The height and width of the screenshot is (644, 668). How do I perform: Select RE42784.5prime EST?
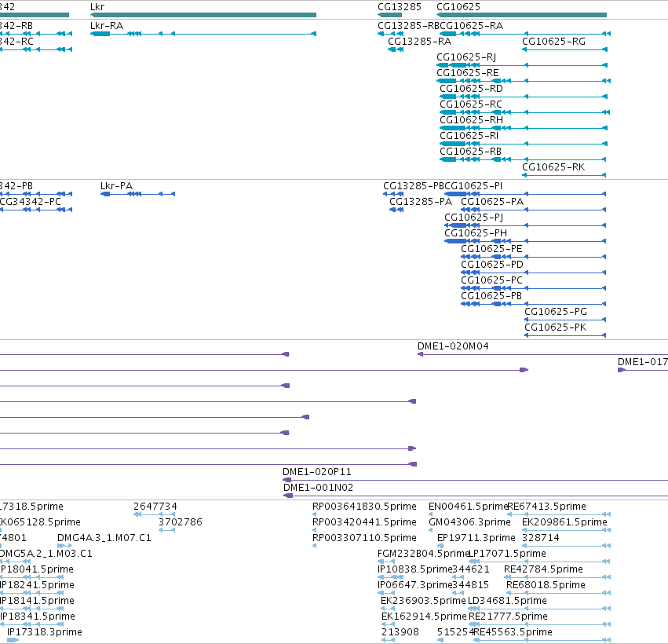click(557, 577)
